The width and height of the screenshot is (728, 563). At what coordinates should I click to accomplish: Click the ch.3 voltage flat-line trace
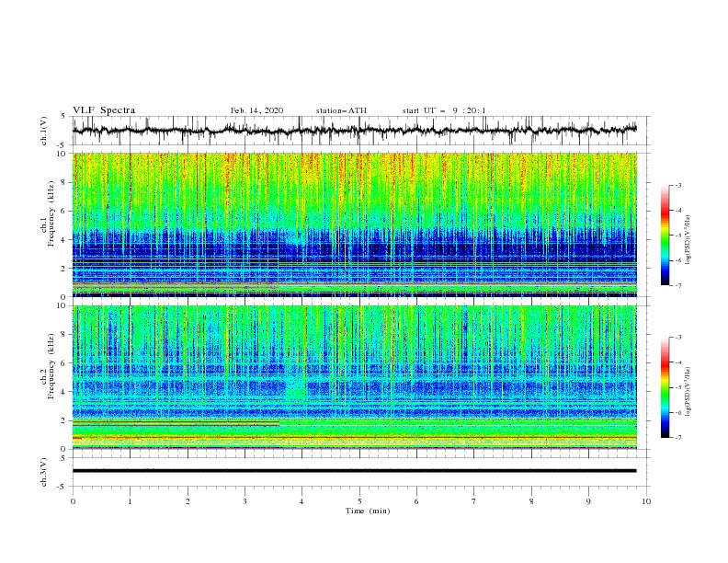(354, 471)
